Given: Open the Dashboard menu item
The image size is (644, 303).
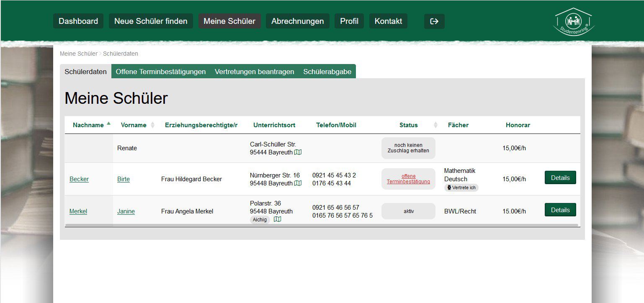Looking at the screenshot, I should pyautogui.click(x=78, y=21).
